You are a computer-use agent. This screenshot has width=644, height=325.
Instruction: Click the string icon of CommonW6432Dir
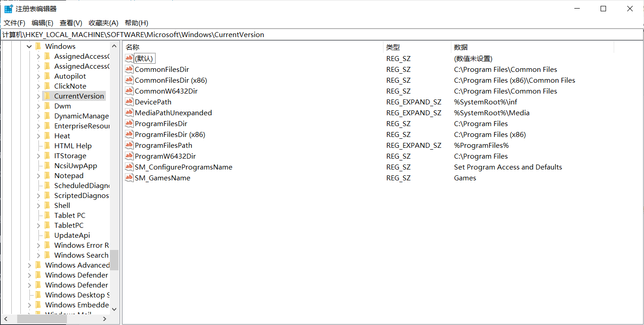coord(129,91)
